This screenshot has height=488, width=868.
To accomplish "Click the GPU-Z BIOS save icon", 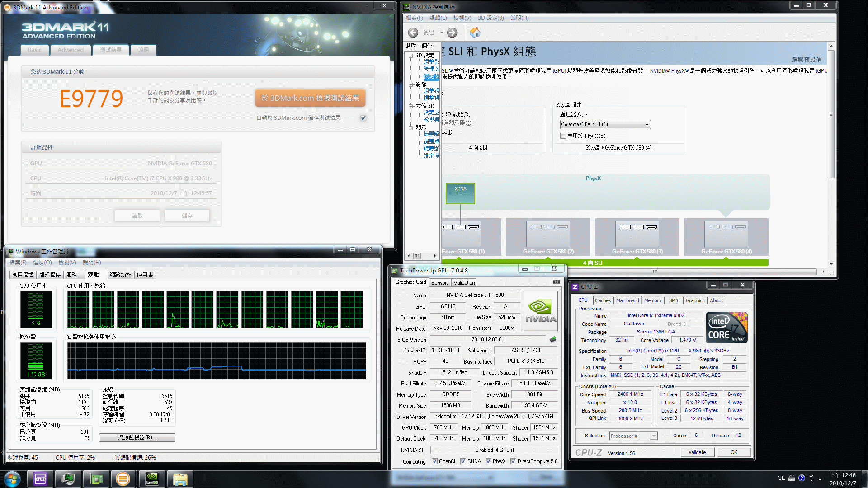I will click(x=552, y=339).
